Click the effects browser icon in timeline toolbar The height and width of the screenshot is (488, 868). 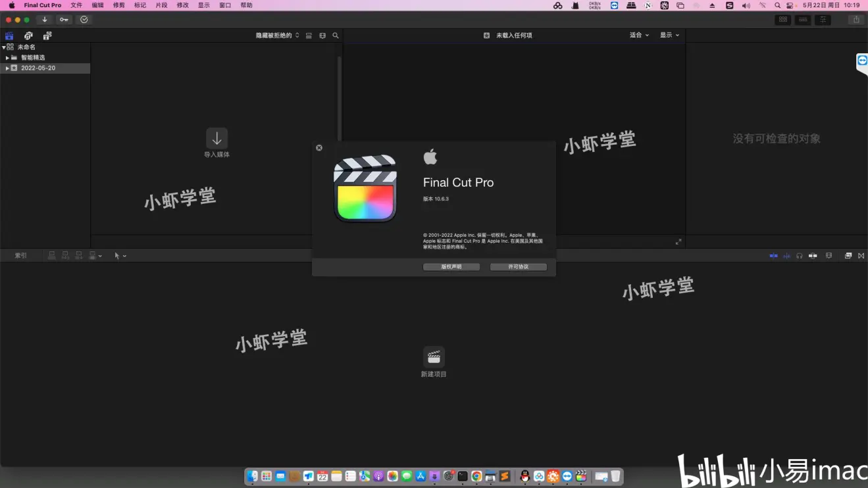click(x=848, y=256)
